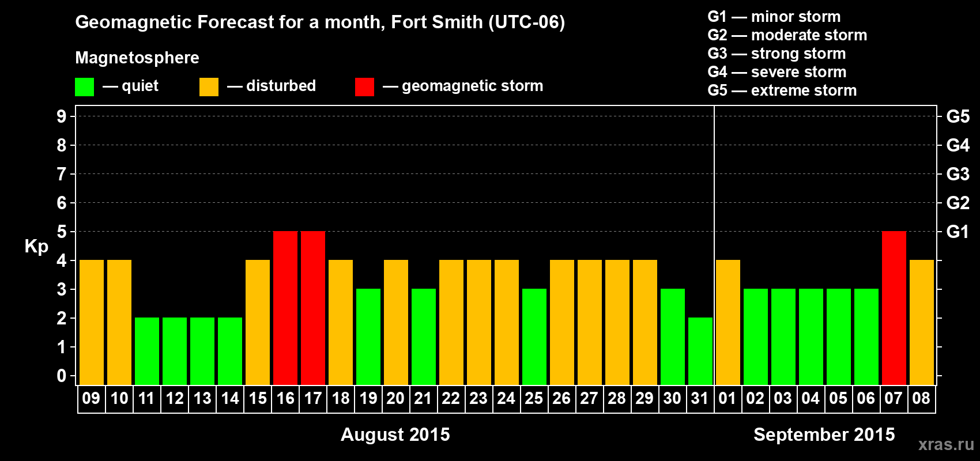This screenshot has width=980, height=461.
Task: Click the 'G2' right axis label
Action: tap(958, 203)
